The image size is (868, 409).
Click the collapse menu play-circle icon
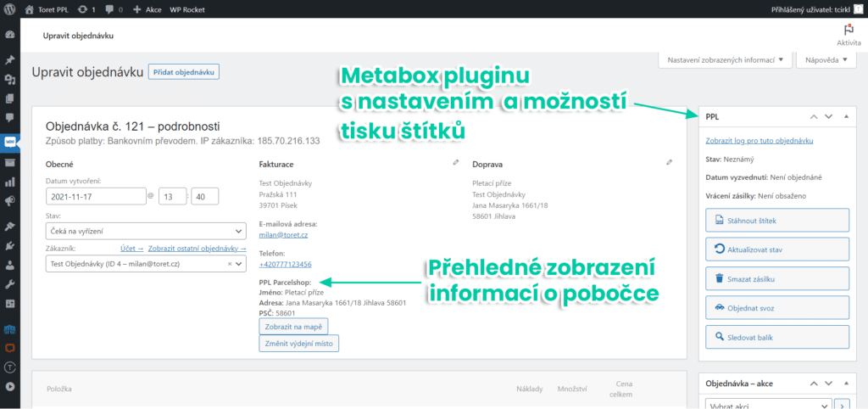point(9,387)
